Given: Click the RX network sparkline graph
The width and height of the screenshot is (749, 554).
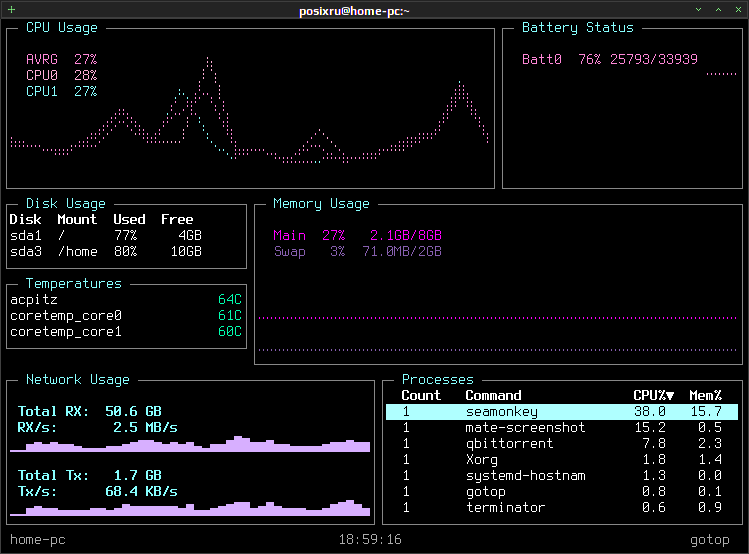Looking at the screenshot, I should pos(190,444).
